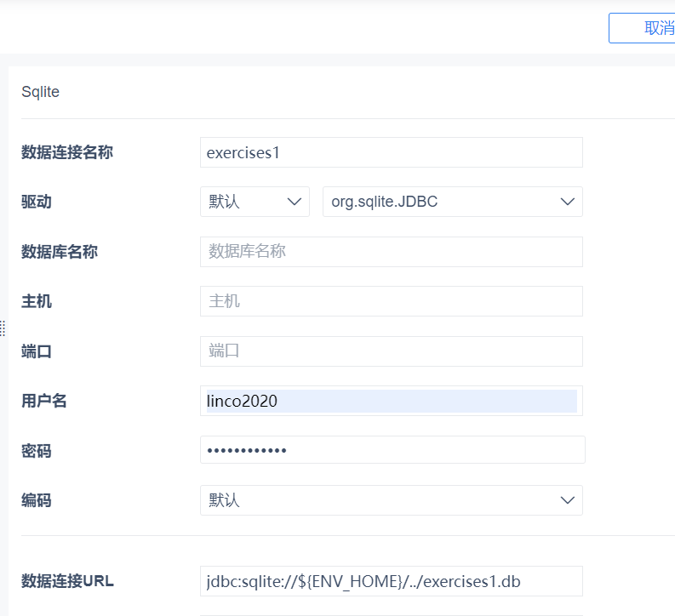Click the 数据连接名称 field containing exercises1
Screen dimensions: 675x616
391,153
